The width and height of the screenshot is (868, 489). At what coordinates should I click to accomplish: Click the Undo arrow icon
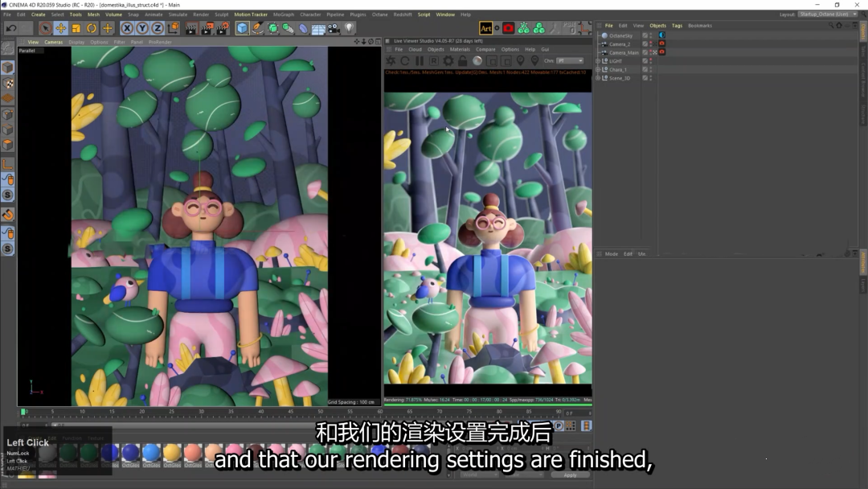point(11,28)
